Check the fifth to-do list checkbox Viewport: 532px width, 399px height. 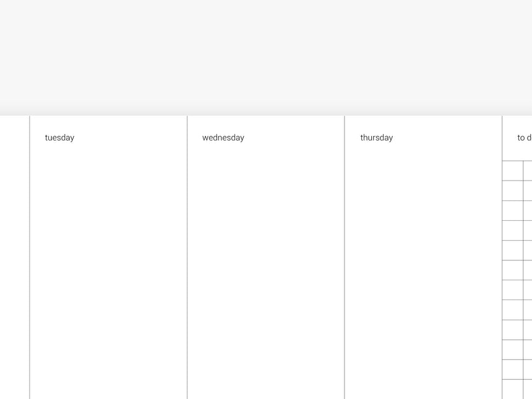(x=513, y=250)
